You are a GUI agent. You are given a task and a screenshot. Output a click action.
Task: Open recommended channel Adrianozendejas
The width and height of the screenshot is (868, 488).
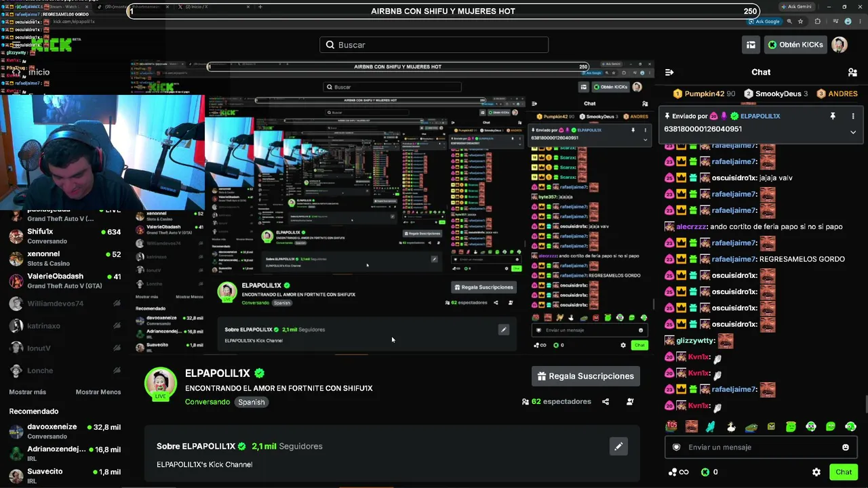tap(64, 453)
